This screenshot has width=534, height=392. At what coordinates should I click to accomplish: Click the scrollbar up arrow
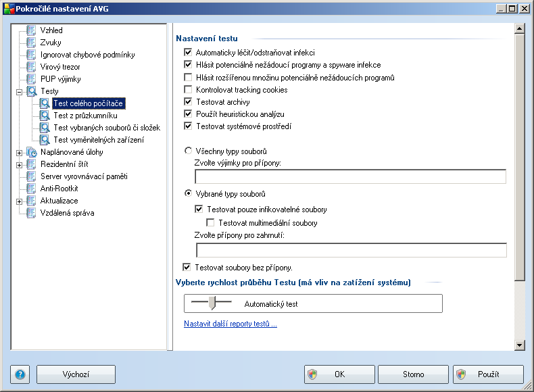(519, 28)
